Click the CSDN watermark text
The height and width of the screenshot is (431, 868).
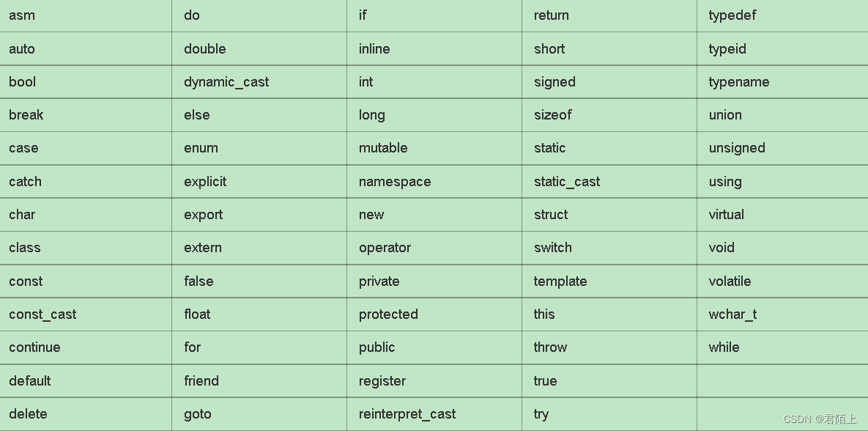820,419
